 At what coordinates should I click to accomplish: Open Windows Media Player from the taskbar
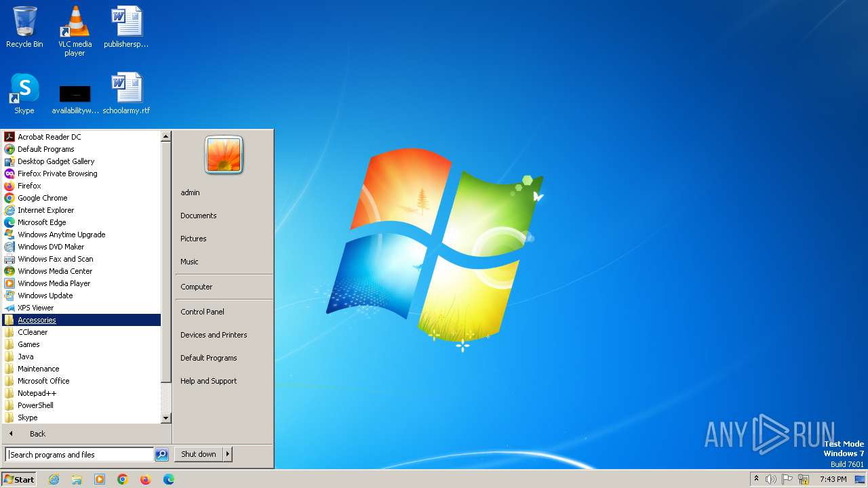pyautogui.click(x=100, y=479)
